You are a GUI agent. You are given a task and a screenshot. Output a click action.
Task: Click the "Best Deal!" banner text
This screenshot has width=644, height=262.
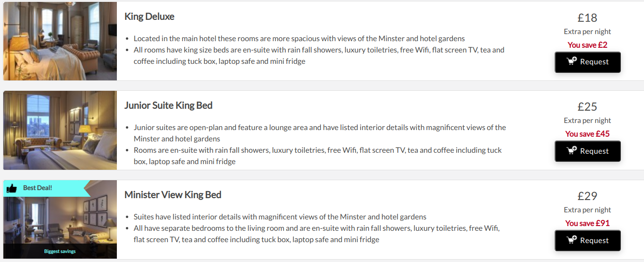coord(37,188)
